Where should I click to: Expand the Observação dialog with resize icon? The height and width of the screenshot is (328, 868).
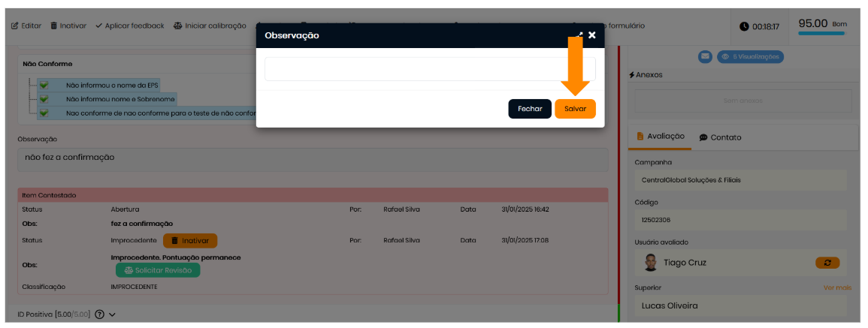579,35
